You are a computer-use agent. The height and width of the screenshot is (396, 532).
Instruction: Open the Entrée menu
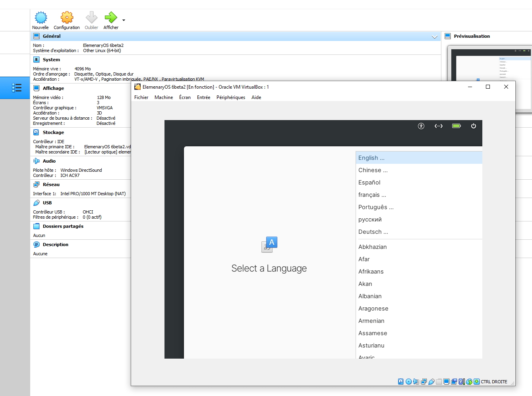pyautogui.click(x=203, y=97)
